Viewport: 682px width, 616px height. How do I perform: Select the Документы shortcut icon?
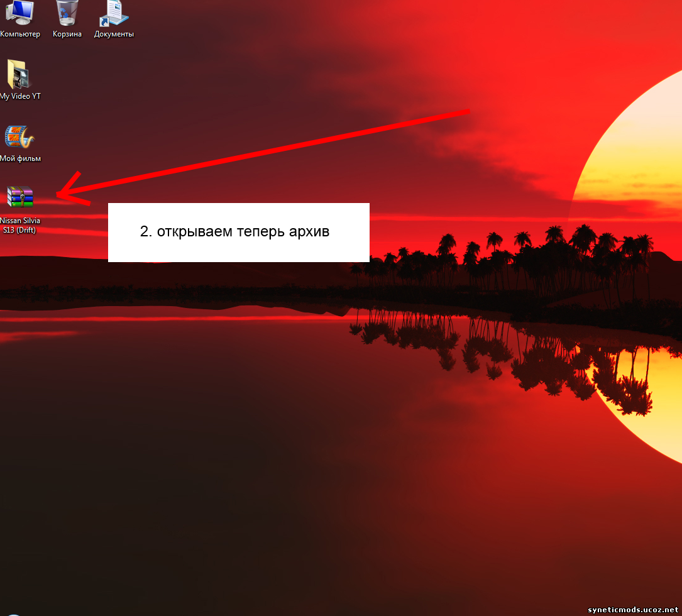coord(114,13)
